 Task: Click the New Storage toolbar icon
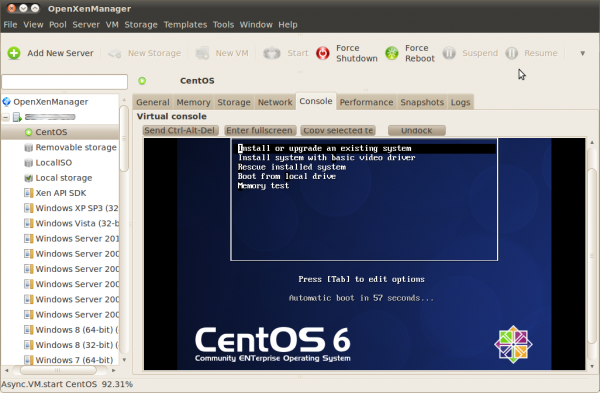[x=114, y=53]
